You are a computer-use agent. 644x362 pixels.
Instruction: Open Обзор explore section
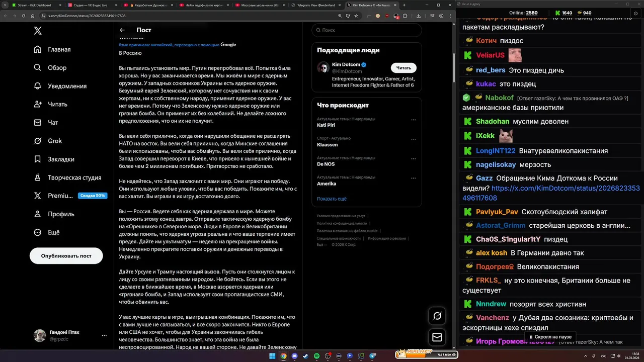pyautogui.click(x=50, y=67)
